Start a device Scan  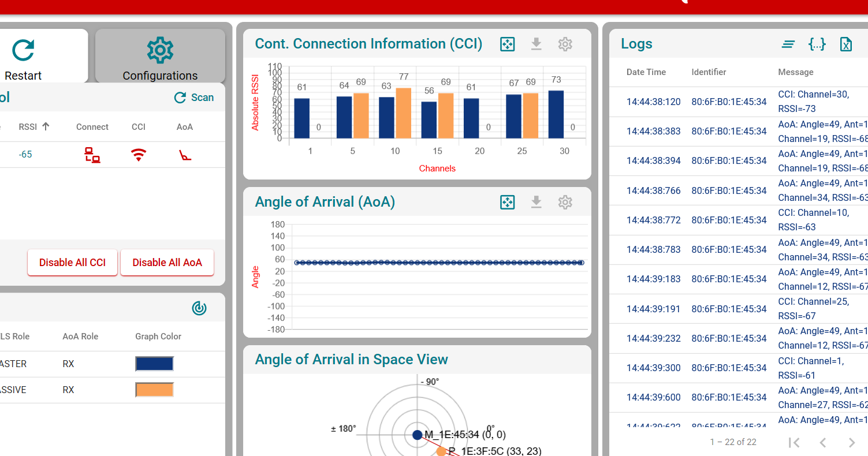[195, 98]
